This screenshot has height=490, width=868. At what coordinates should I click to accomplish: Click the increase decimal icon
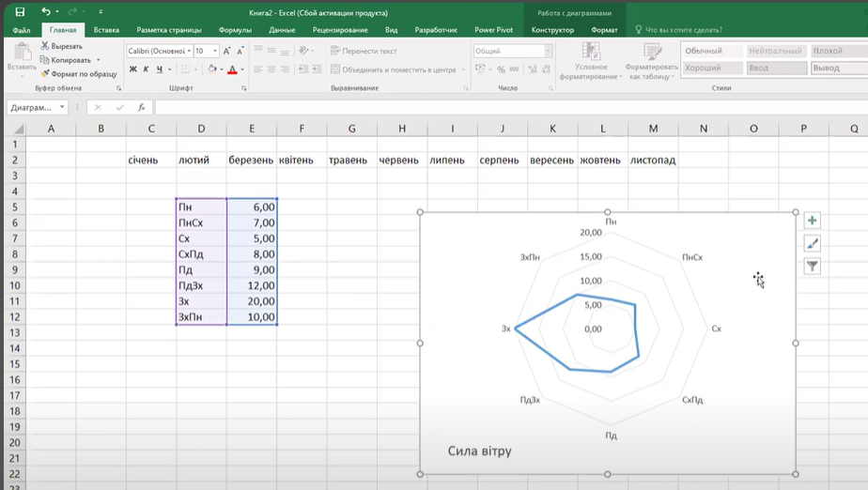pyautogui.click(x=533, y=69)
